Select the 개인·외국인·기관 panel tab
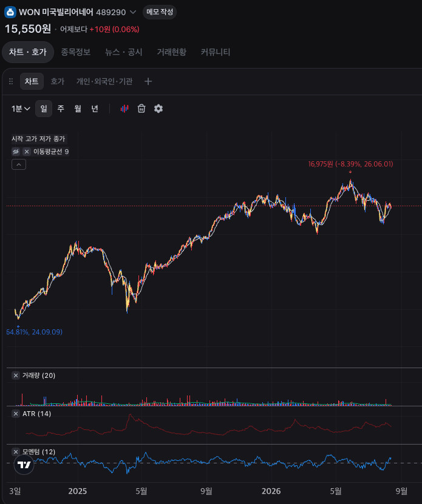This screenshot has width=422, height=504. coord(104,81)
